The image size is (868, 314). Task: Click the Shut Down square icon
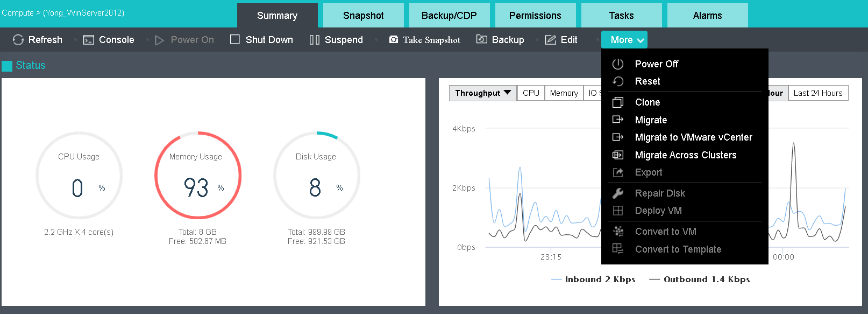[x=235, y=39]
